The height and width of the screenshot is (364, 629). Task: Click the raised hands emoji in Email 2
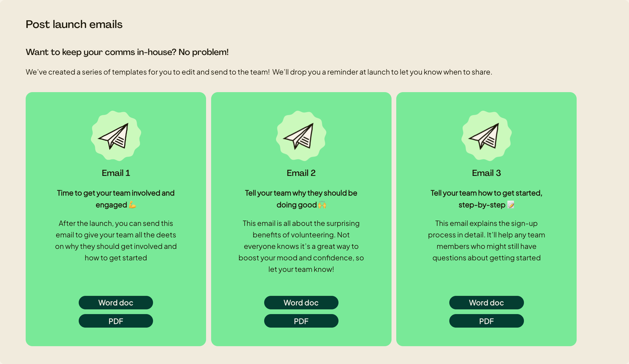point(322,205)
